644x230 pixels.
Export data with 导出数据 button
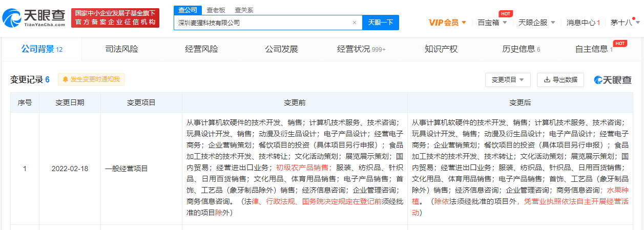coord(560,80)
